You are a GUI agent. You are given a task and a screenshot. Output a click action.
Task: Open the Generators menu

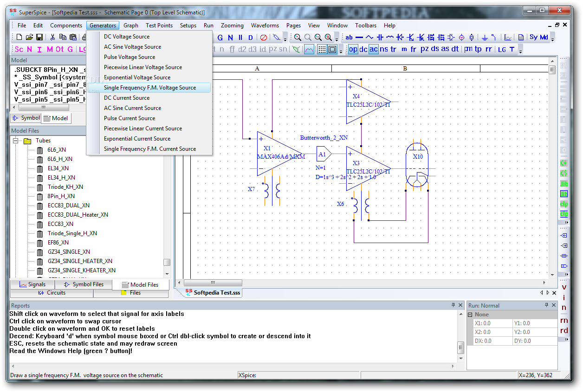103,26
